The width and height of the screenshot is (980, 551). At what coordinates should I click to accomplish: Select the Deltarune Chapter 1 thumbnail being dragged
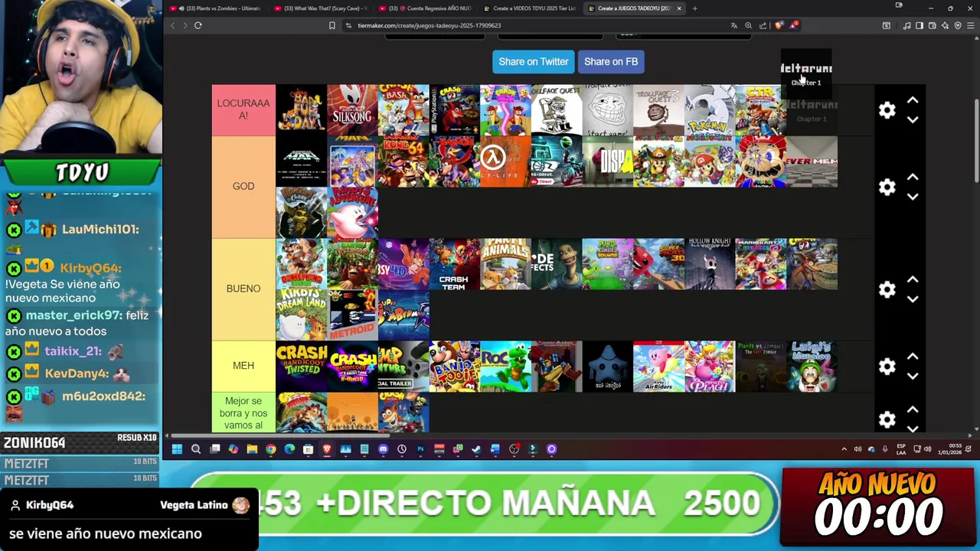pyautogui.click(x=806, y=74)
